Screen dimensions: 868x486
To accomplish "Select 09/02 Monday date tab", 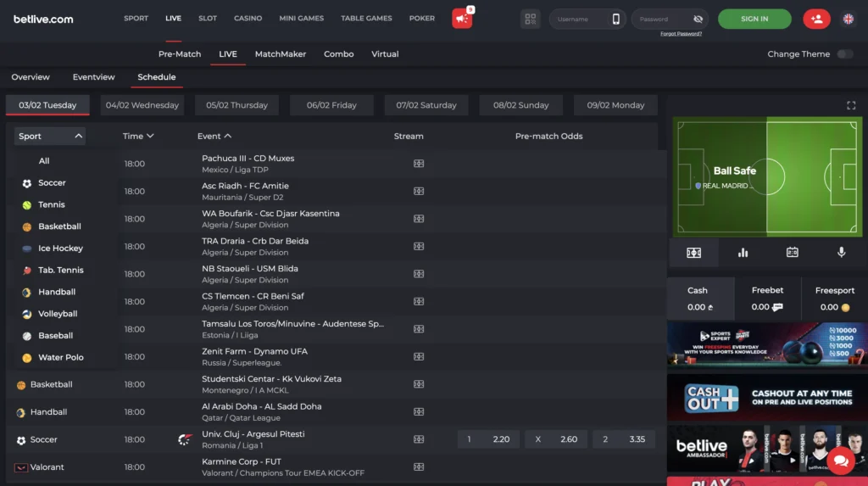I will [x=615, y=105].
